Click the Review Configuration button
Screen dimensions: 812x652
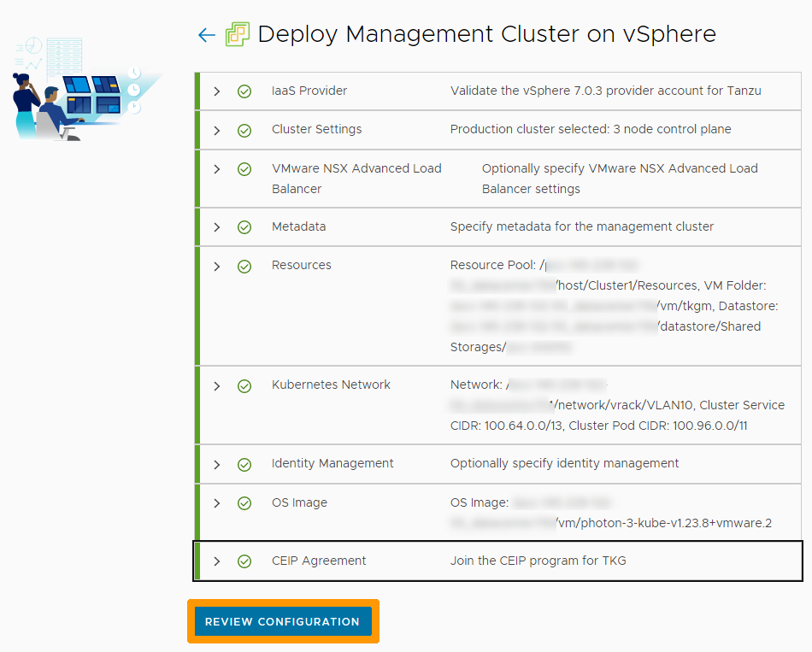[283, 621]
